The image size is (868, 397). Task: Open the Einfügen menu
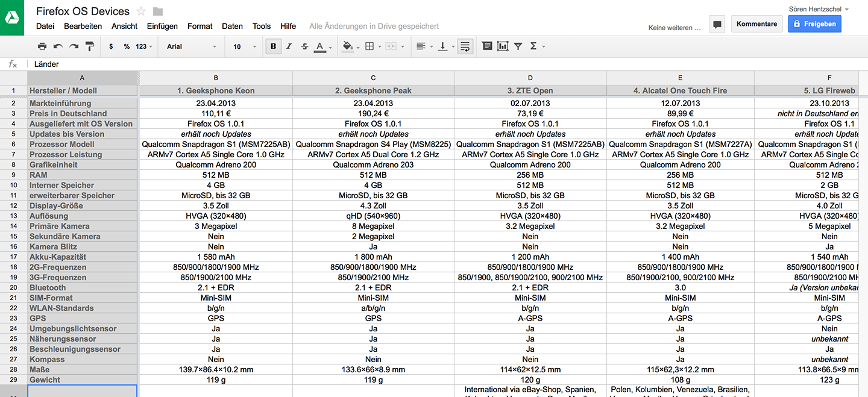162,26
